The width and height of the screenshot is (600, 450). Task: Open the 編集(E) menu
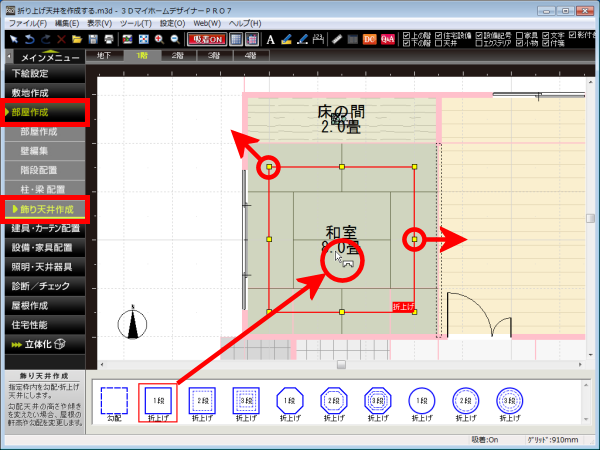[x=67, y=23]
